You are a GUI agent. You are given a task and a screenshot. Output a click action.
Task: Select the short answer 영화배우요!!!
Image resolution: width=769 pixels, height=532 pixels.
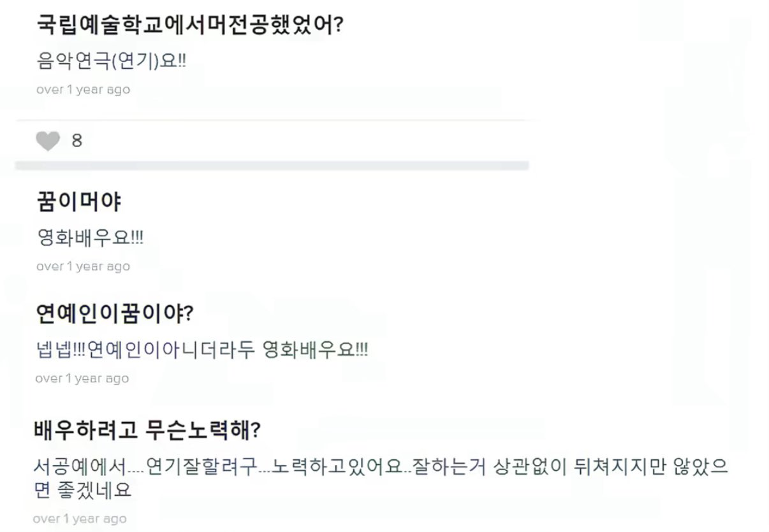pos(91,239)
